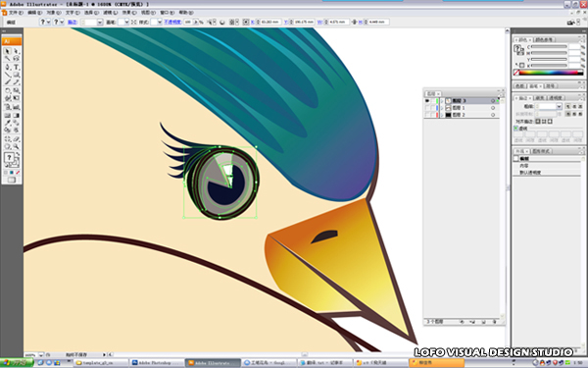
Task: Open the stroke weight dropdown in control bar
Action: click(100, 23)
